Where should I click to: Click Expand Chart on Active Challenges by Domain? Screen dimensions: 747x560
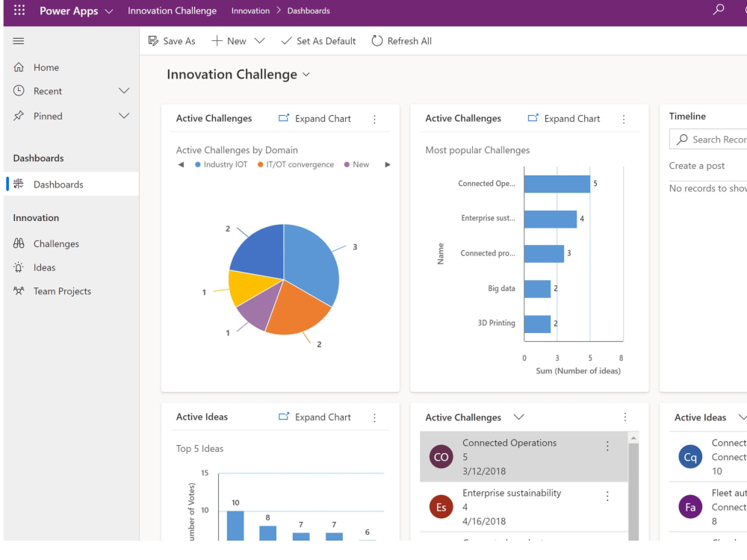click(314, 118)
